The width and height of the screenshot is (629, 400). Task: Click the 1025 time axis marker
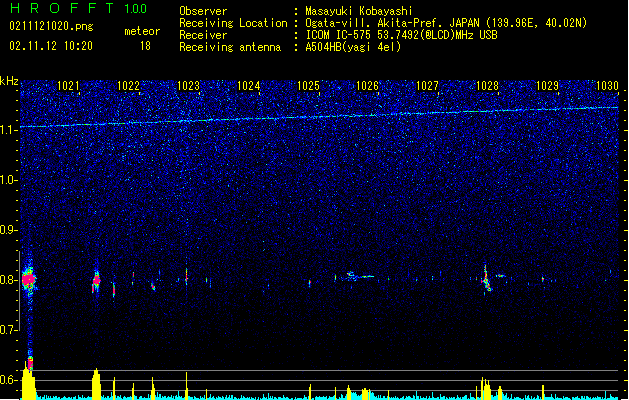[x=308, y=85]
